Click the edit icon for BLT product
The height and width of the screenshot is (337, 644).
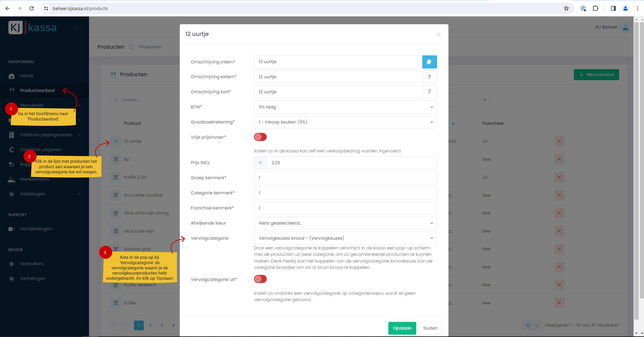click(116, 159)
